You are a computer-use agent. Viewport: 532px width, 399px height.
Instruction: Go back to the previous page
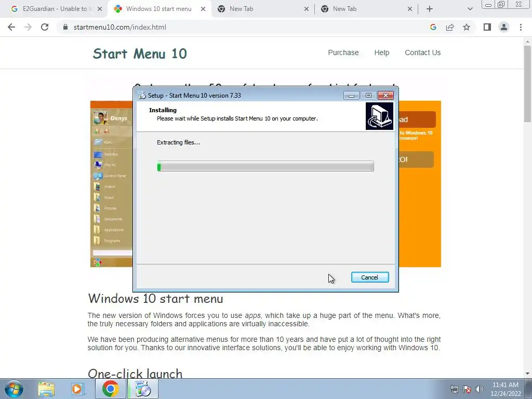point(11,27)
